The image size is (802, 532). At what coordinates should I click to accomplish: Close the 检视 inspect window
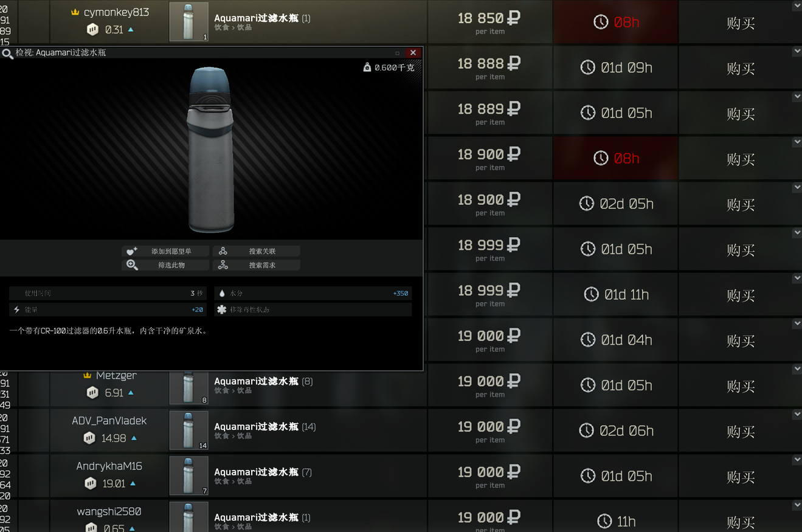[x=413, y=53]
